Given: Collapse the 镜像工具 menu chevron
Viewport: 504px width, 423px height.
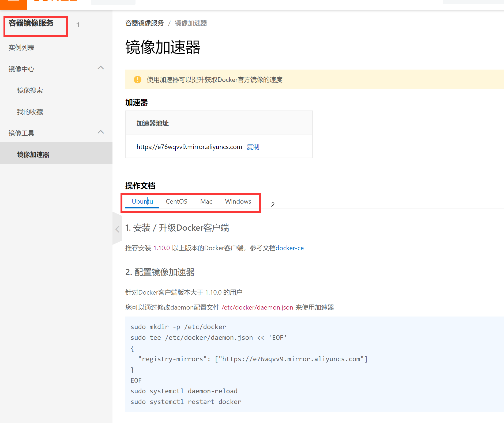Looking at the screenshot, I should [x=101, y=132].
